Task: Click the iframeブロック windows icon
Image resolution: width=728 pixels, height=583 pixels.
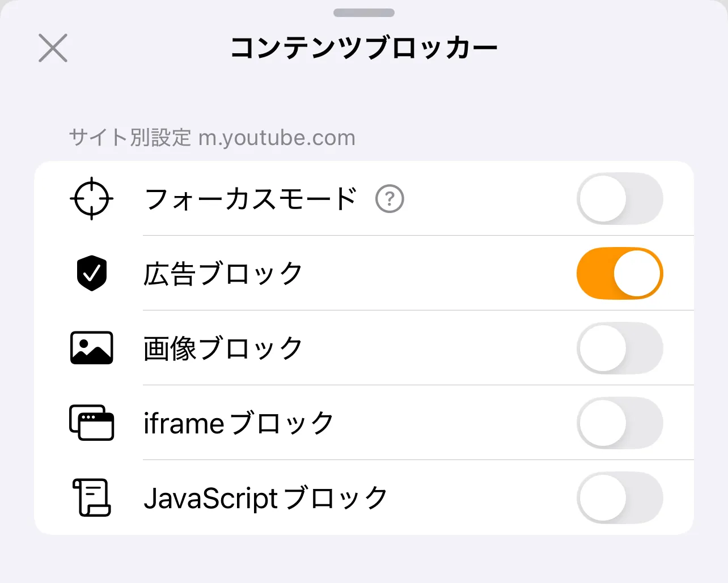Action: (x=91, y=423)
